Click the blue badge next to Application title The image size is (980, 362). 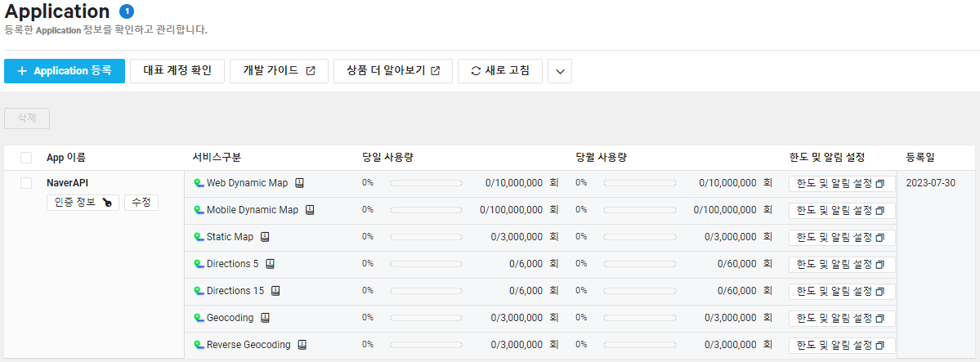(126, 11)
